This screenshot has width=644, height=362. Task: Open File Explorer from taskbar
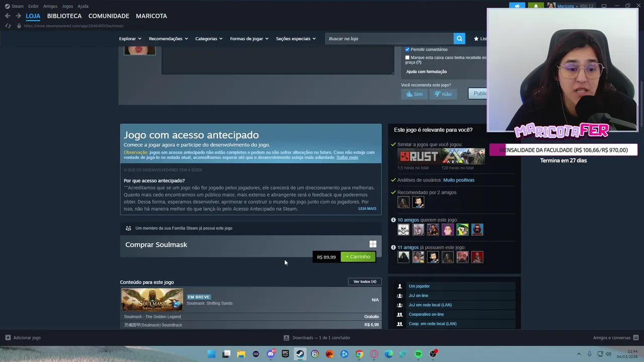pos(241,354)
